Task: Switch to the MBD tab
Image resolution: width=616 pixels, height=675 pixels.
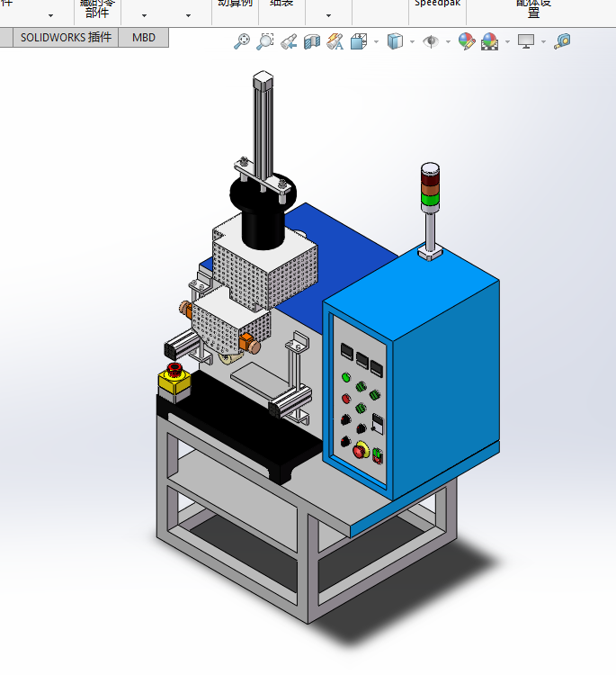Action: click(x=144, y=38)
